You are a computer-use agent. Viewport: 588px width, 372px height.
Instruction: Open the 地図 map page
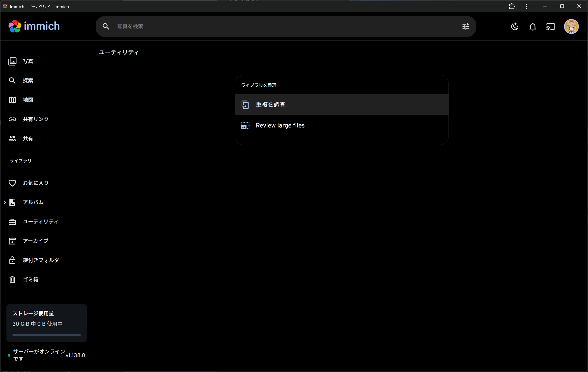28,100
